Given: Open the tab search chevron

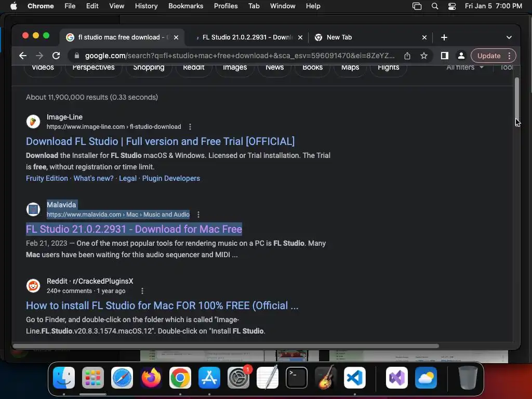Looking at the screenshot, I should coord(509,37).
